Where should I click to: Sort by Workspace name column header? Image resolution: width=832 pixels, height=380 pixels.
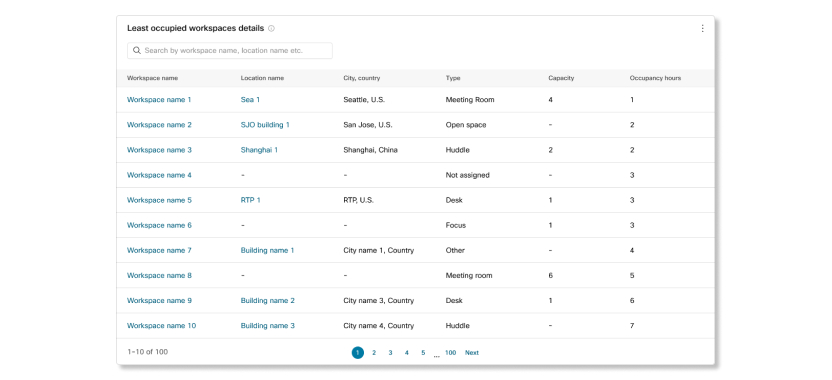[152, 78]
